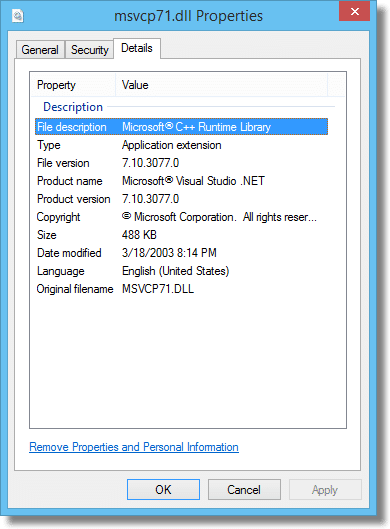
Task: Click value '3/18/2003 8:14 PM'
Action: (169, 253)
